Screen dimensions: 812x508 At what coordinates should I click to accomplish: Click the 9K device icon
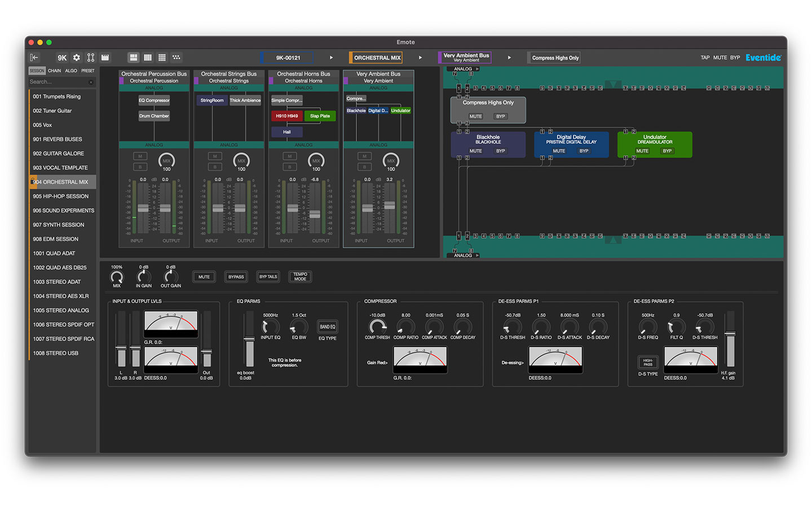(62, 58)
